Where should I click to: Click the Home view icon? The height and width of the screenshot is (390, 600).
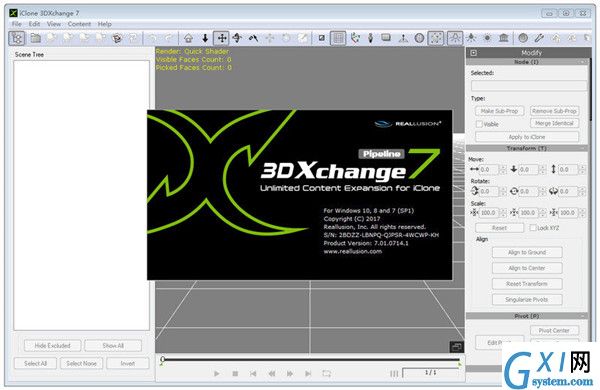[188, 38]
